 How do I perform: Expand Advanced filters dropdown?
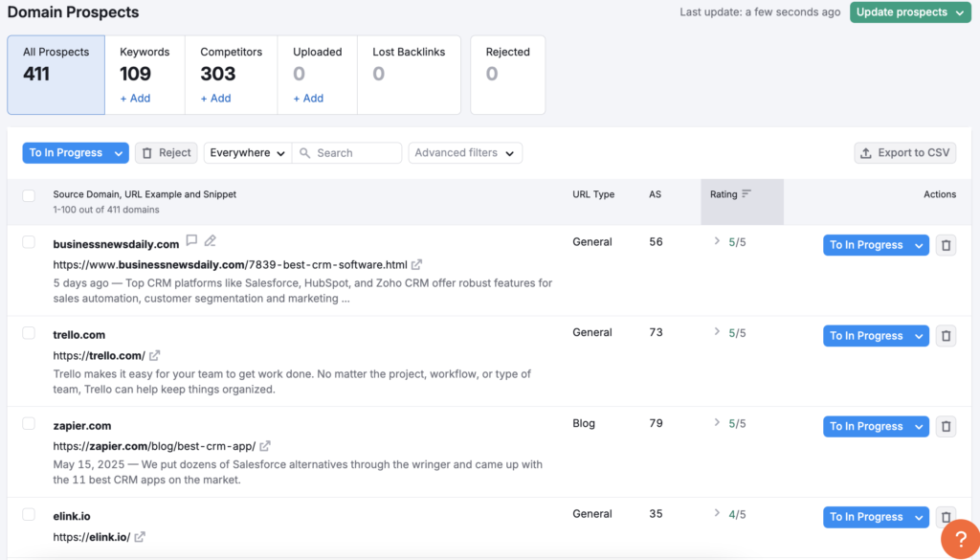(x=465, y=153)
